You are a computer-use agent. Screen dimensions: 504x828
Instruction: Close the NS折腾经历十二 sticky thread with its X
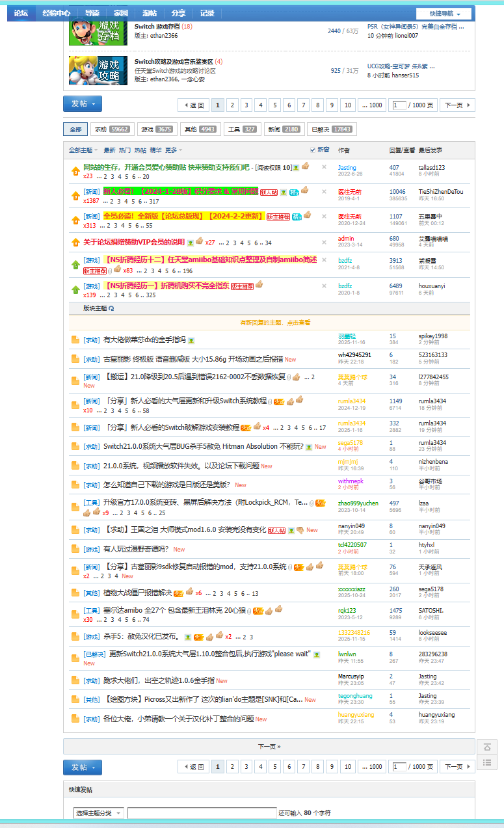(x=324, y=261)
